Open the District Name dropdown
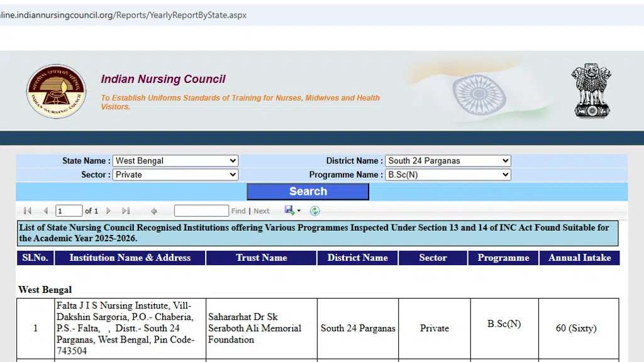This screenshot has height=362, width=644. (x=448, y=161)
